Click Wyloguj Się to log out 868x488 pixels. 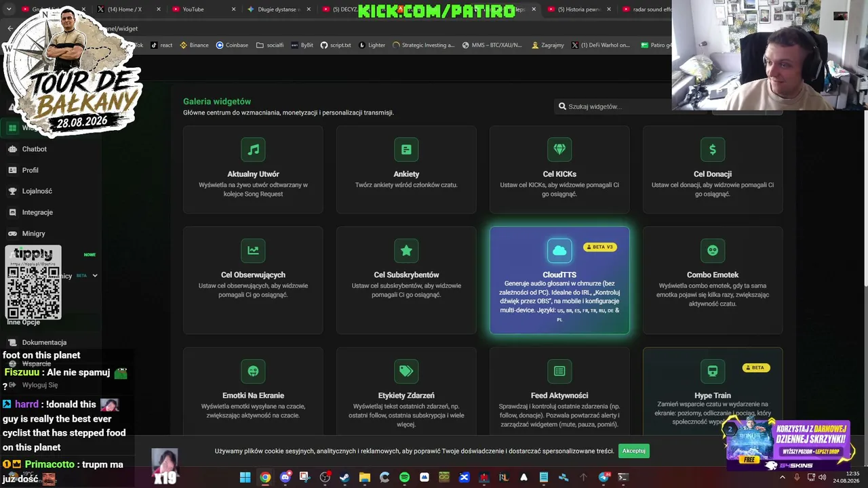pyautogui.click(x=40, y=385)
